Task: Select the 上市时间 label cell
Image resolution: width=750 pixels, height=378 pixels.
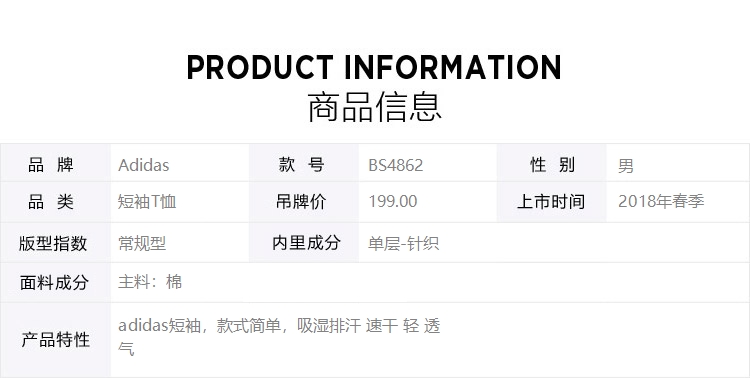Action: tap(551, 202)
